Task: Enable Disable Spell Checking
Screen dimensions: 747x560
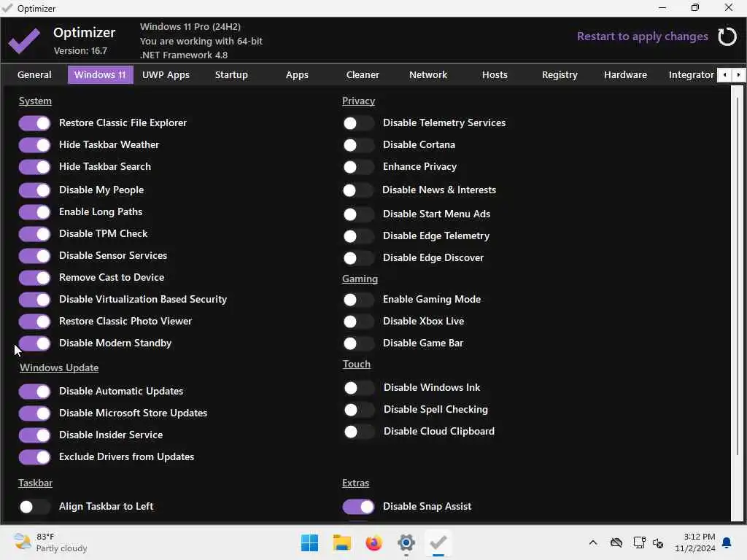Action: (x=359, y=411)
